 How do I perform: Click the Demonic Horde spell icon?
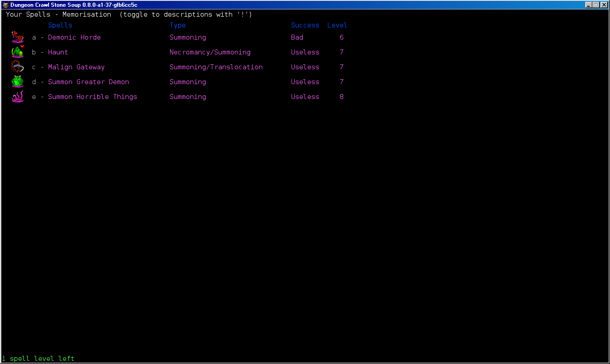tap(18, 37)
